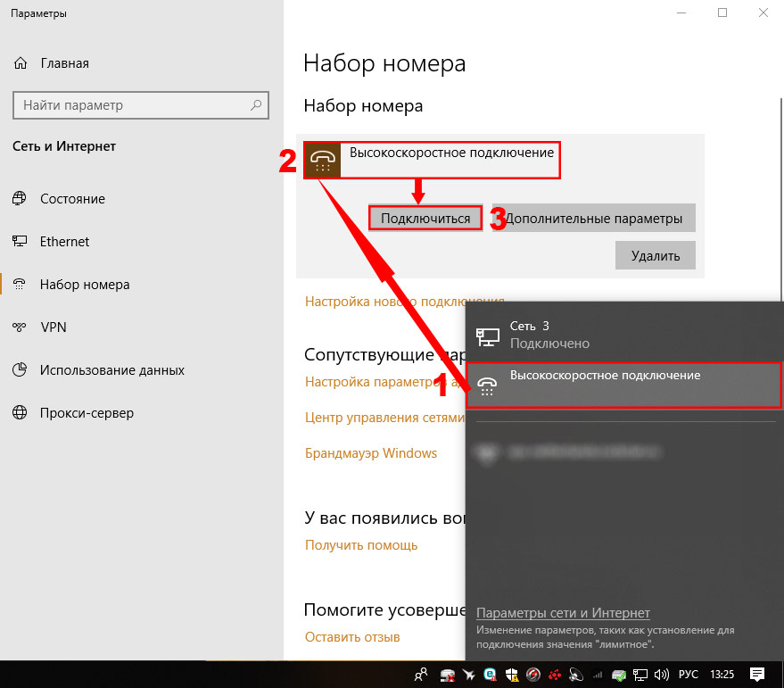The width and height of the screenshot is (784, 688).
Task: Focus the Найти параметр search field
Action: click(x=141, y=105)
